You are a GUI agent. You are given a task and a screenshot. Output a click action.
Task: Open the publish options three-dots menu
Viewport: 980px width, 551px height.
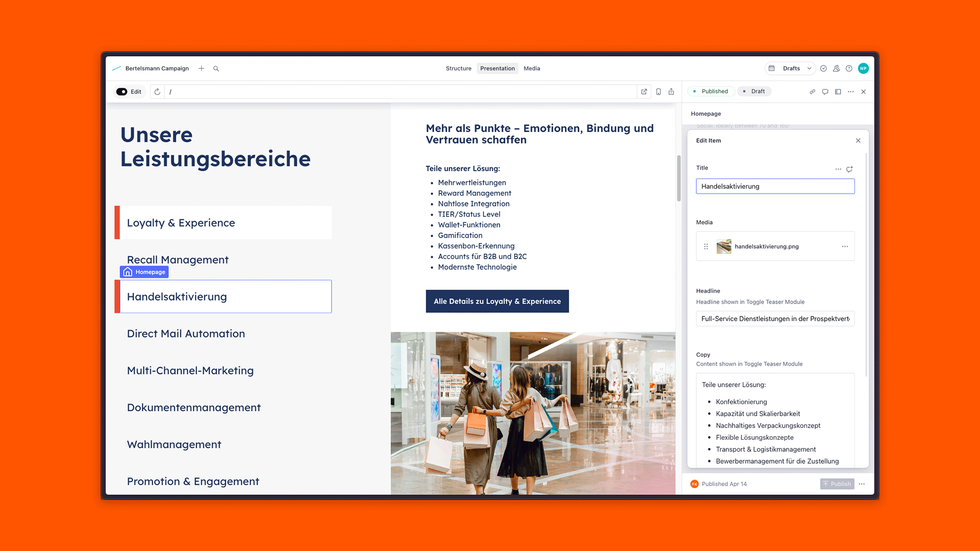coord(862,484)
